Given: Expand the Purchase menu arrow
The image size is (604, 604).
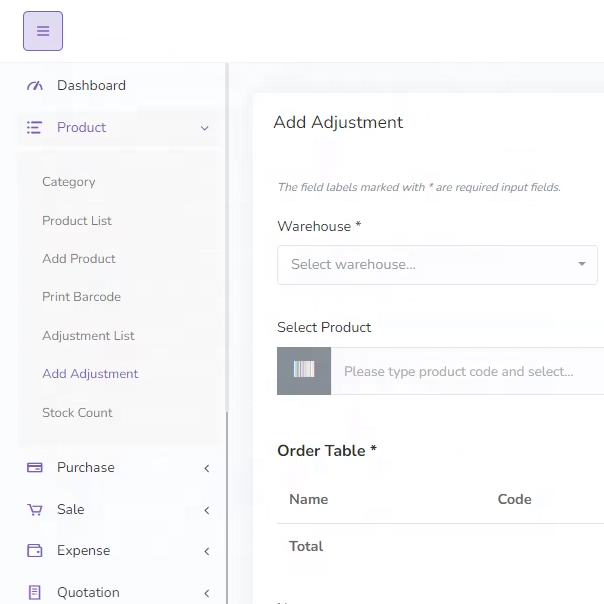Looking at the screenshot, I should click(x=206, y=468).
